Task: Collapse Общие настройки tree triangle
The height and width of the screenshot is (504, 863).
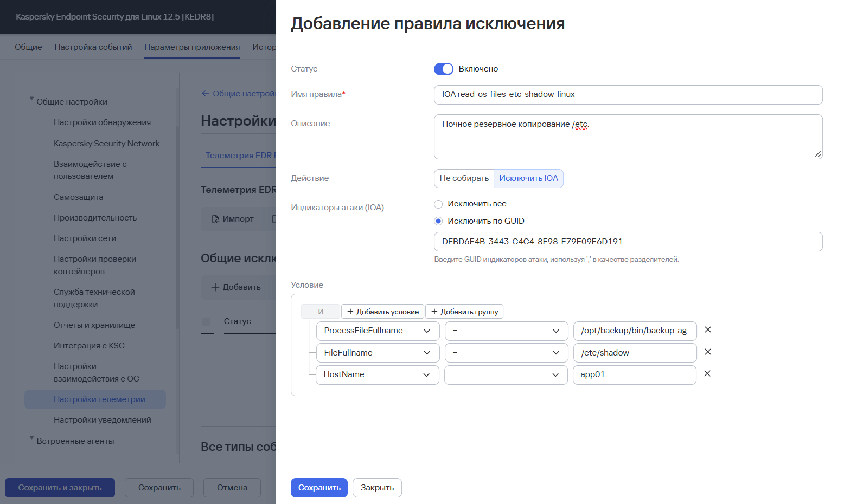Action: pos(31,99)
